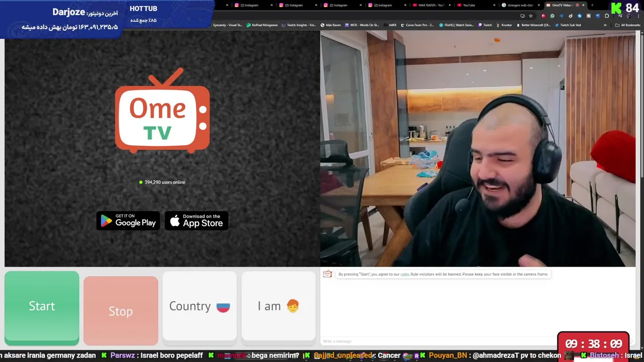The height and width of the screenshot is (362, 644).
Task: Open the 'rules' link in the chat notice
Action: 405,275
